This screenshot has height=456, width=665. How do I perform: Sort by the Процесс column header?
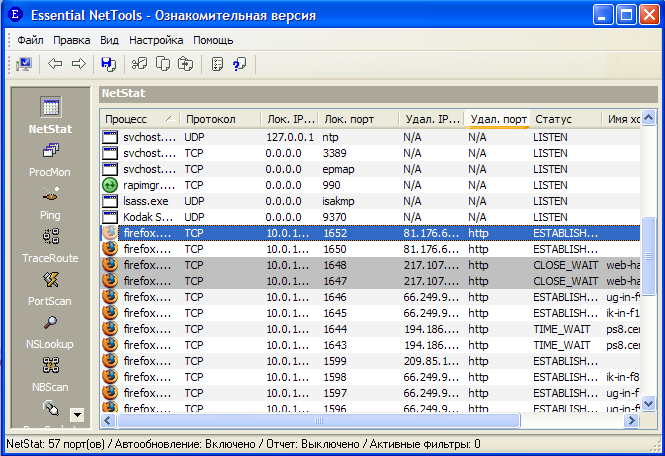(139, 119)
